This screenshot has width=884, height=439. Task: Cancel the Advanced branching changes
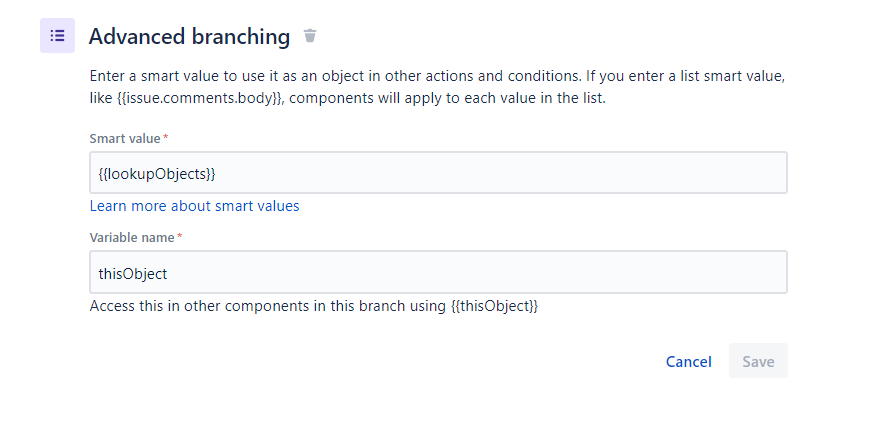688,361
